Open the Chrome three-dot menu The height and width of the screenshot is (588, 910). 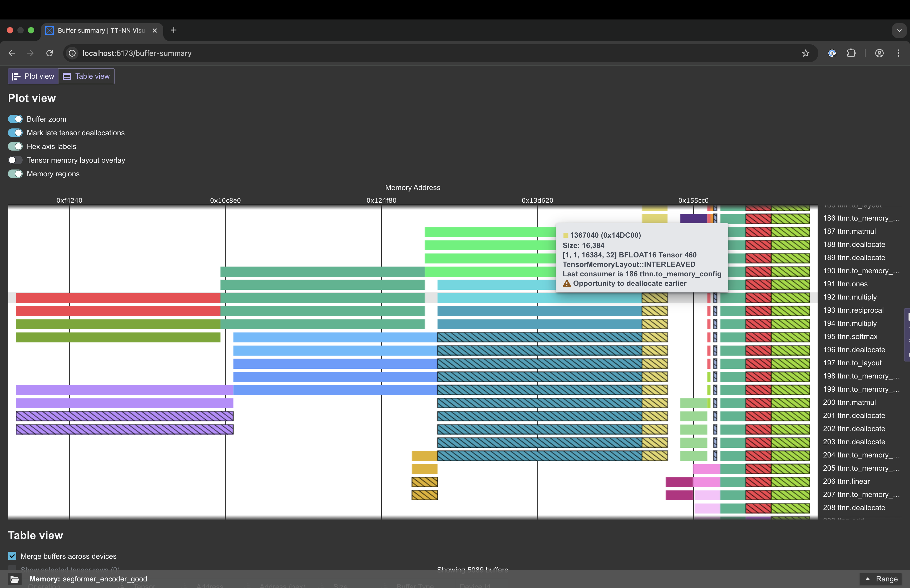point(898,53)
